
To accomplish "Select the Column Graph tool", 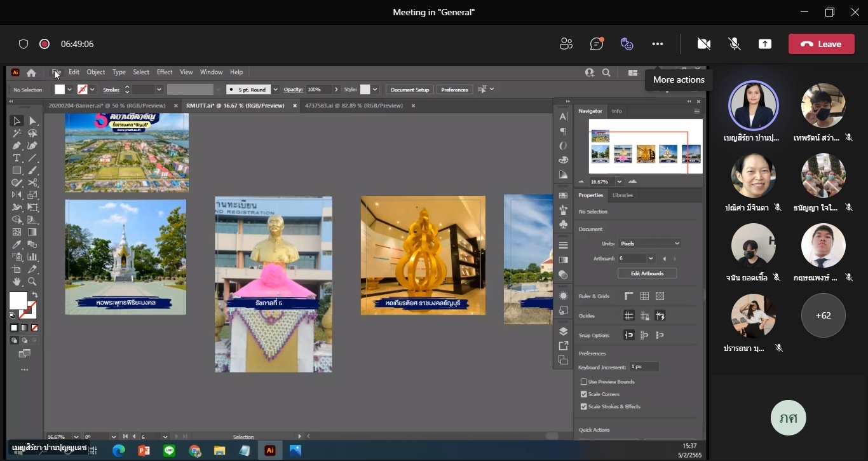I will pyautogui.click(x=32, y=257).
